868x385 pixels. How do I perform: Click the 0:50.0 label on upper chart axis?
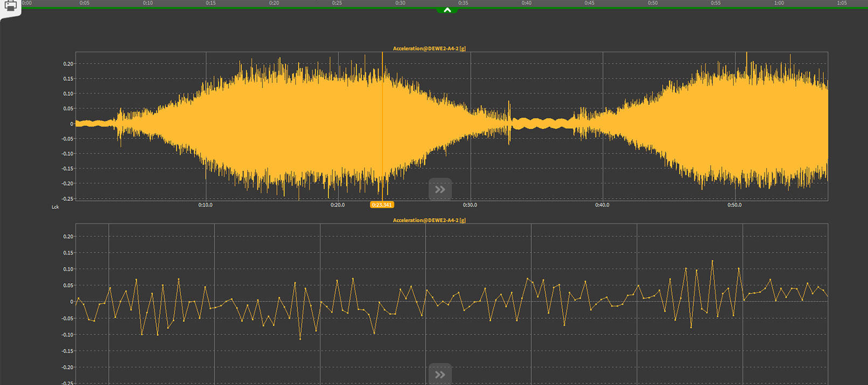[x=734, y=205]
